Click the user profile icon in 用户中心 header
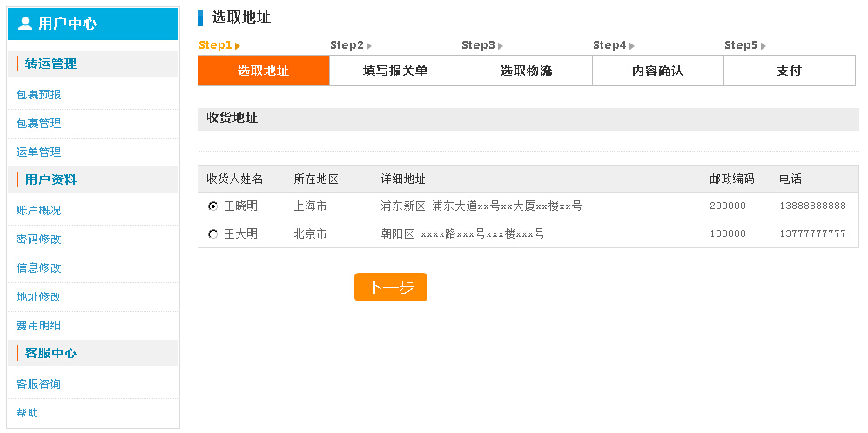This screenshot has height=433, width=868. pos(25,24)
